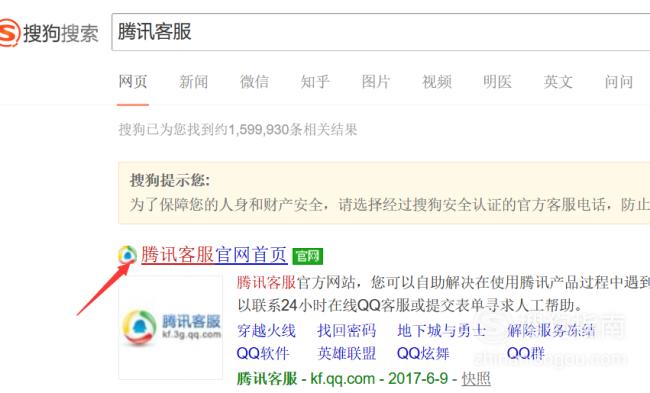Open the 知乎 tab
This screenshot has height=393, width=650.
[x=315, y=82]
